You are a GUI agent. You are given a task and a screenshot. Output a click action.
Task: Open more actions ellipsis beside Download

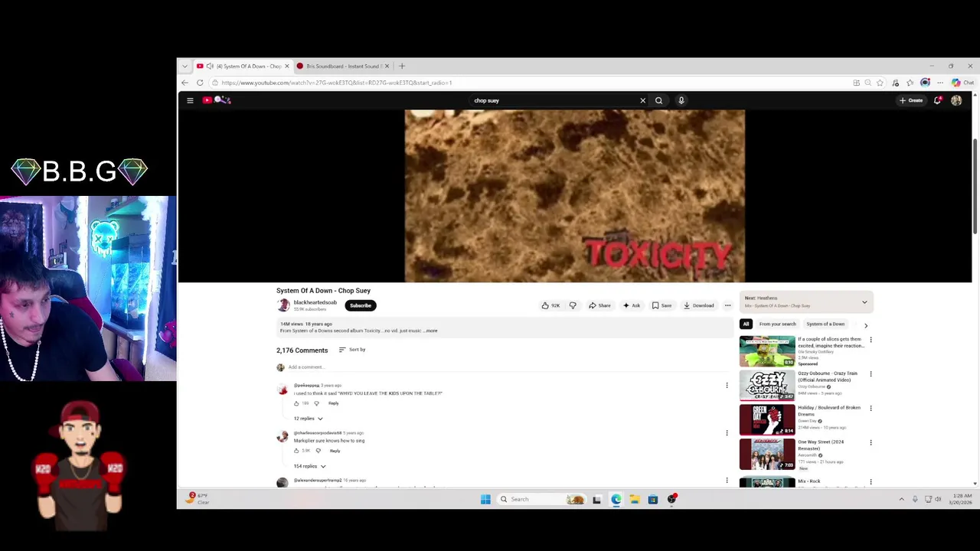(727, 305)
